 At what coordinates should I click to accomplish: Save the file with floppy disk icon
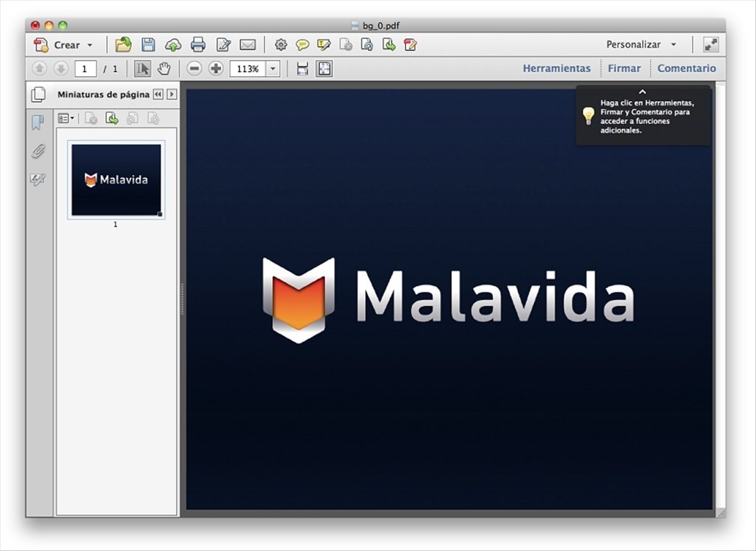[148, 45]
